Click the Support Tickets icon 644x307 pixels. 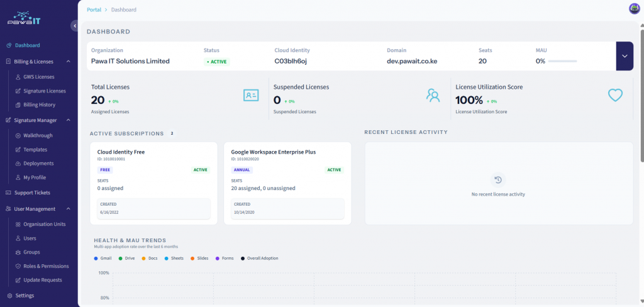click(9, 193)
